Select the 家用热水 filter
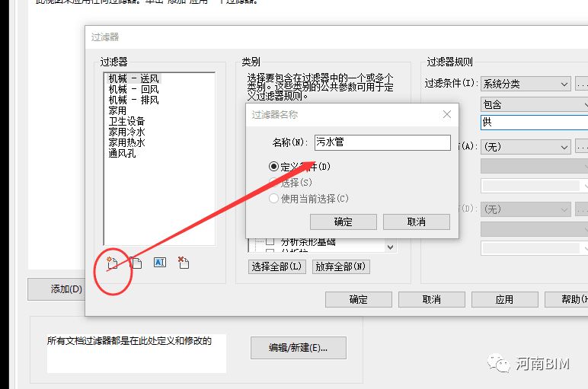The height and width of the screenshot is (389, 588). (126, 142)
